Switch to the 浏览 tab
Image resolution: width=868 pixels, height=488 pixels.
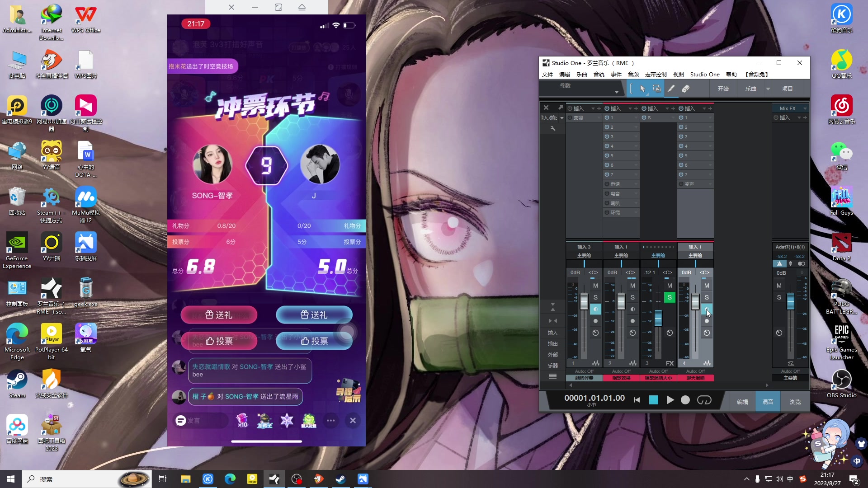795,402
